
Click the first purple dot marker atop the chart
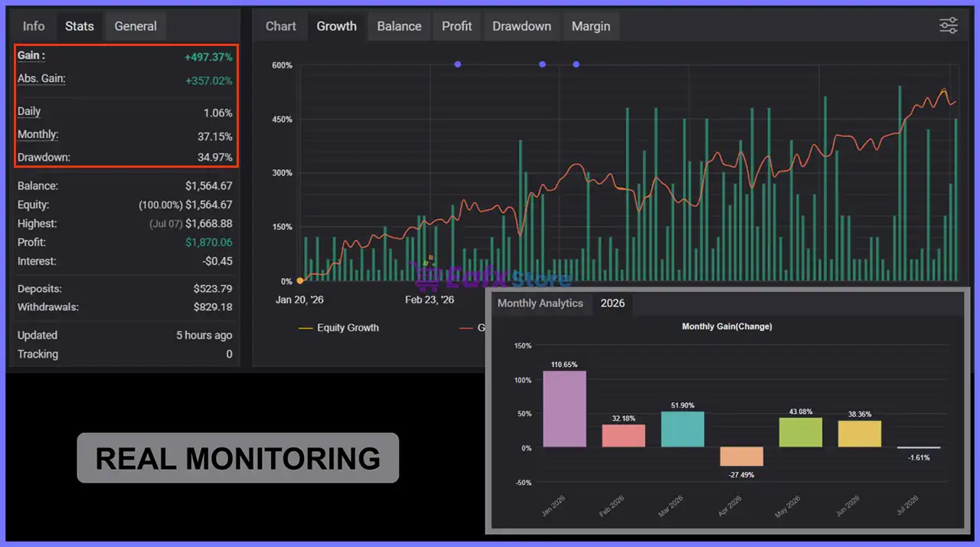click(x=458, y=64)
